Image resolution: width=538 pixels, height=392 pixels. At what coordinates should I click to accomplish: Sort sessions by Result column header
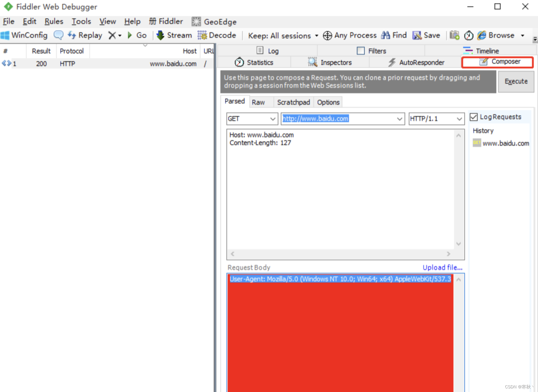(x=41, y=51)
